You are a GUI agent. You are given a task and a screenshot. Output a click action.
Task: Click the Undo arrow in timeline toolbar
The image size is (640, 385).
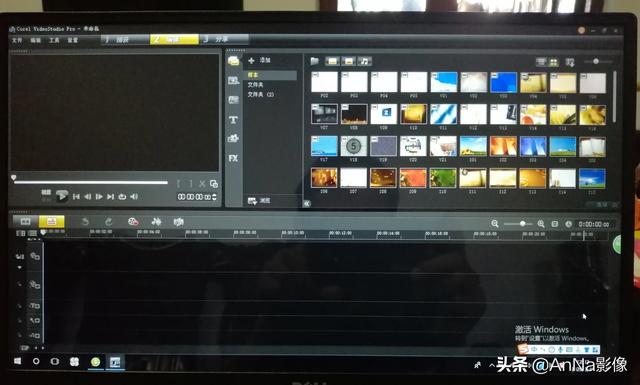point(85,222)
